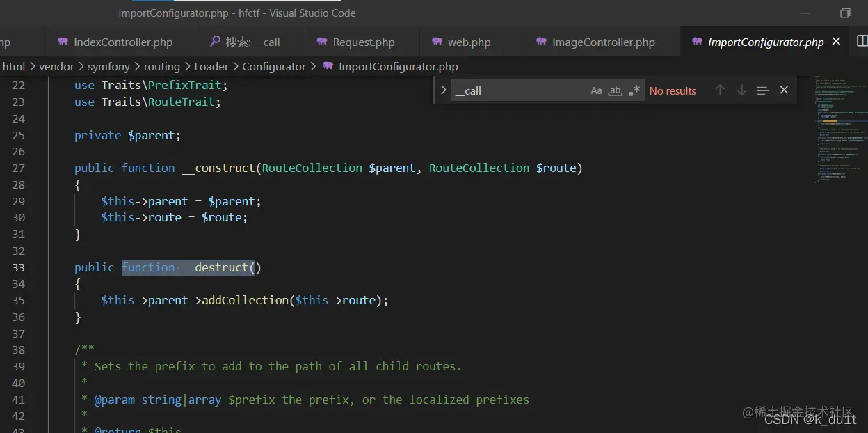
Task: Restore the window size button
Action: click(845, 13)
